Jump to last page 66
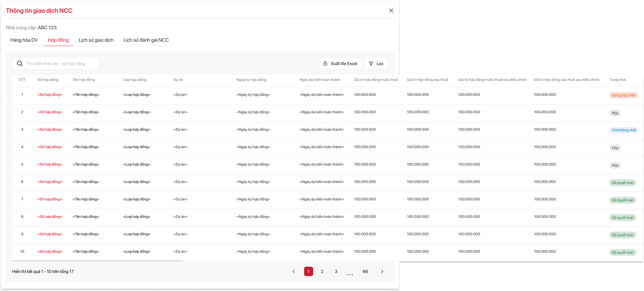Screen dimensions: 644x291 point(365,271)
